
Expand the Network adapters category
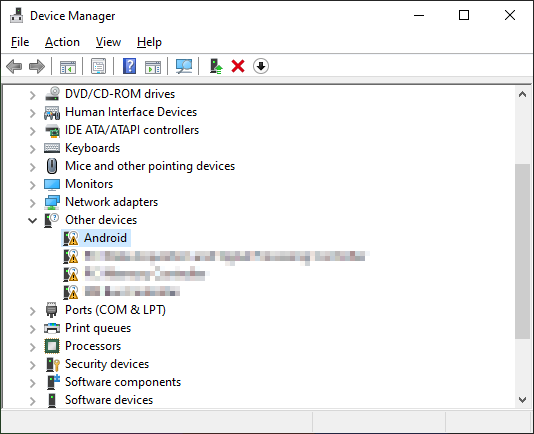pyautogui.click(x=32, y=203)
